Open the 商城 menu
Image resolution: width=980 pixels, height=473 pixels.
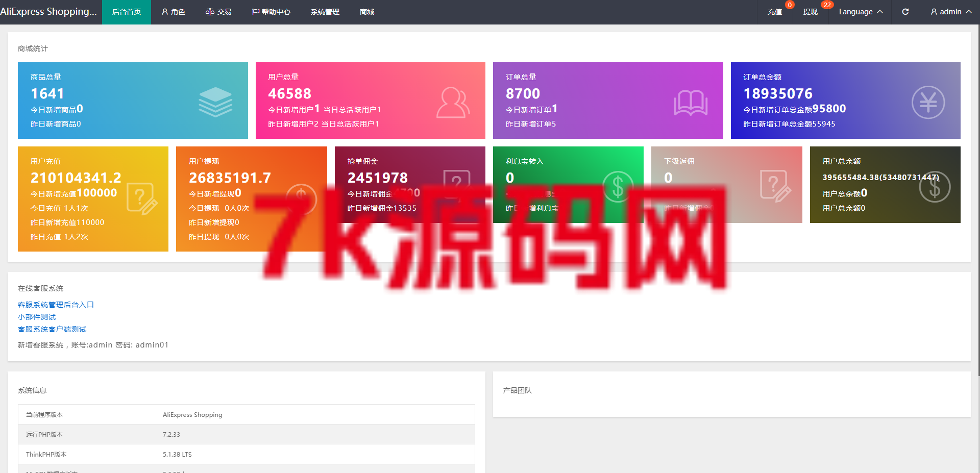coord(367,12)
